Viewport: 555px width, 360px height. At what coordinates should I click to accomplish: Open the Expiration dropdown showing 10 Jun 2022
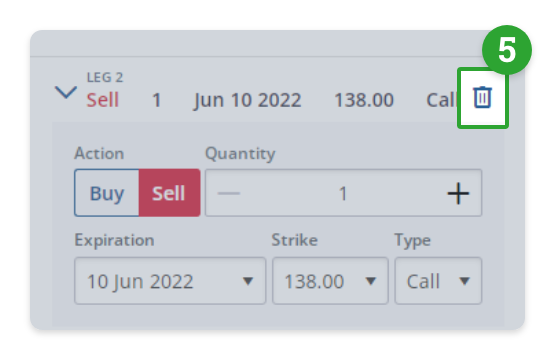pos(170,281)
